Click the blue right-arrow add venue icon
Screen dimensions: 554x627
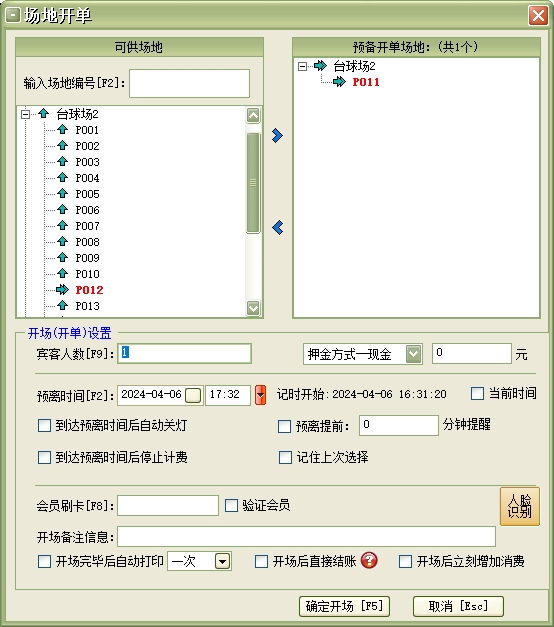click(277, 136)
